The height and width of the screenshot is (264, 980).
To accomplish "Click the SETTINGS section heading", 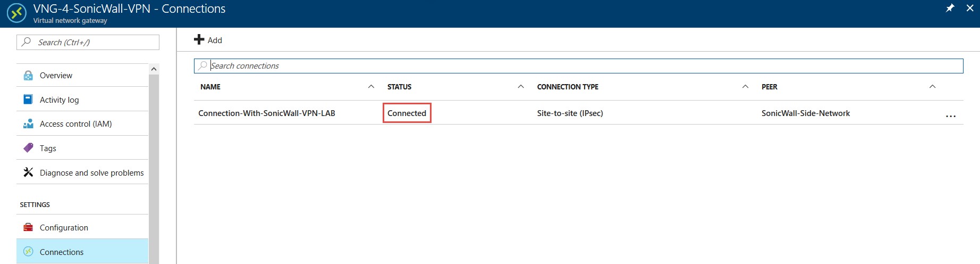I will click(35, 204).
